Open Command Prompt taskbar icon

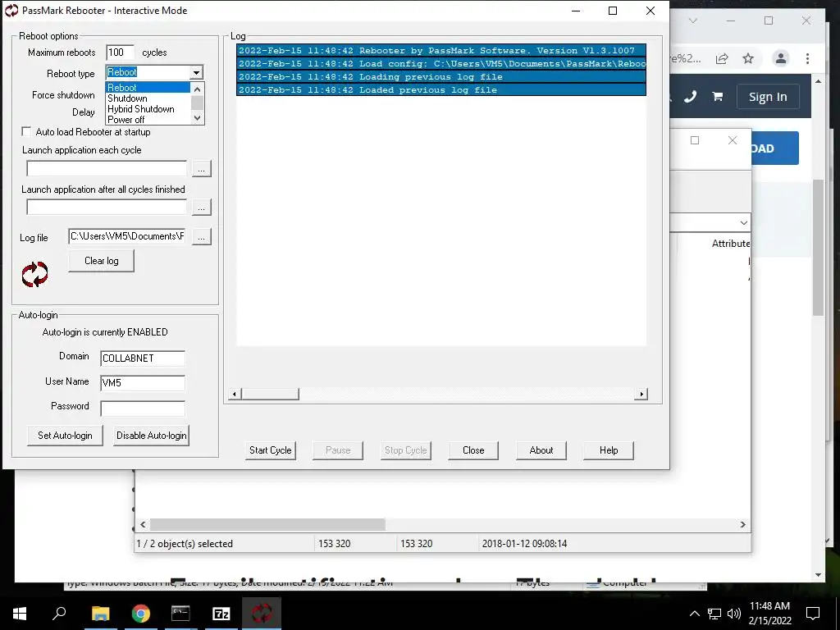point(180,614)
